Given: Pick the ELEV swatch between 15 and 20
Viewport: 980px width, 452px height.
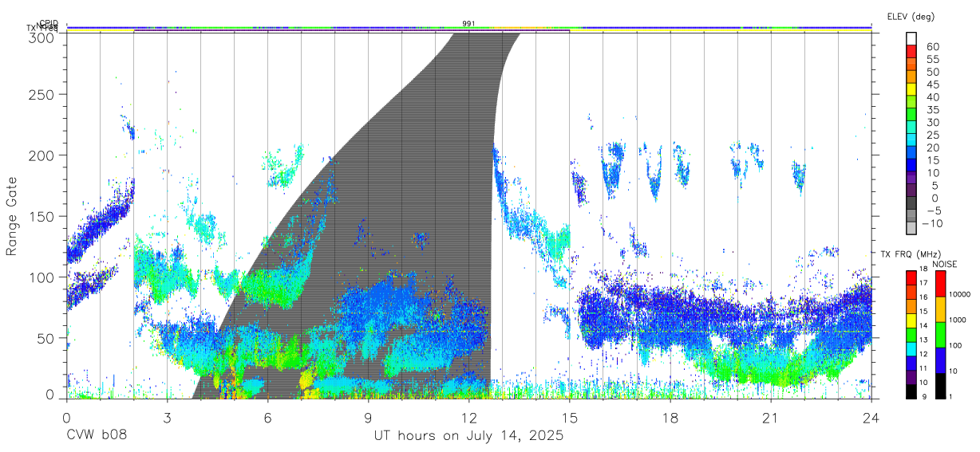Looking at the screenshot, I should 911,153.
